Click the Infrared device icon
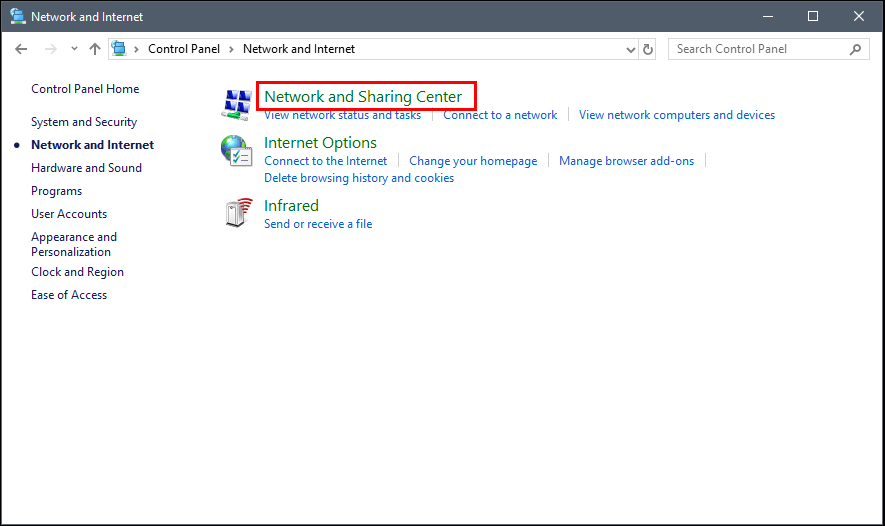Image resolution: width=885 pixels, height=526 pixels. pyautogui.click(x=238, y=213)
